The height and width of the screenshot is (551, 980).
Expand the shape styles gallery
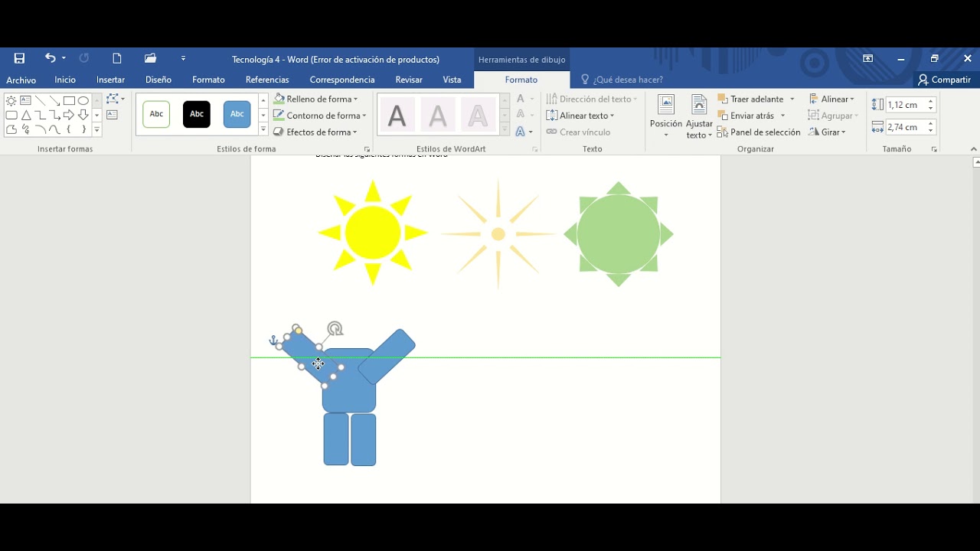[263, 130]
